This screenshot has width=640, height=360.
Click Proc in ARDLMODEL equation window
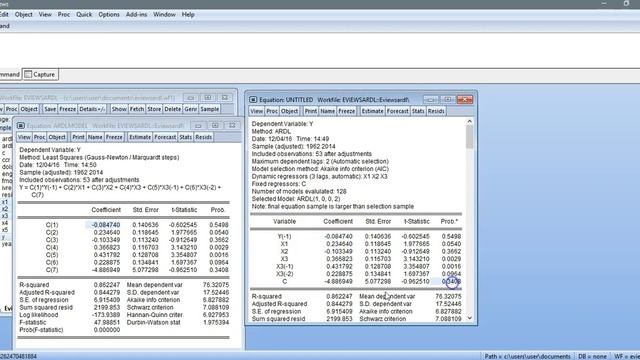[x=39, y=137]
